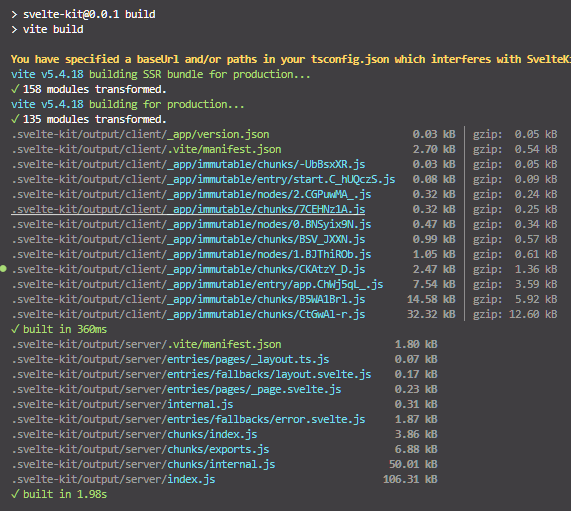The height and width of the screenshot is (511, 571).
Task: Click the 7.54 kB size value
Action: pos(434,284)
